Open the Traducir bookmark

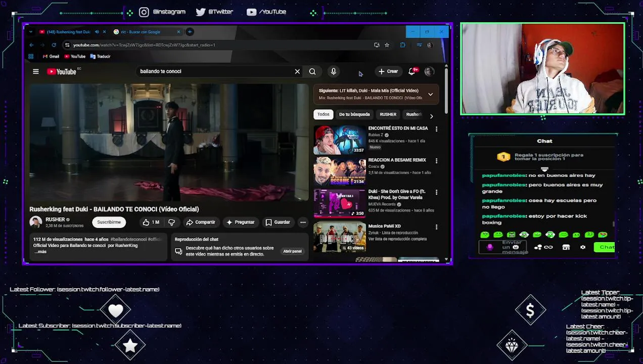(100, 57)
